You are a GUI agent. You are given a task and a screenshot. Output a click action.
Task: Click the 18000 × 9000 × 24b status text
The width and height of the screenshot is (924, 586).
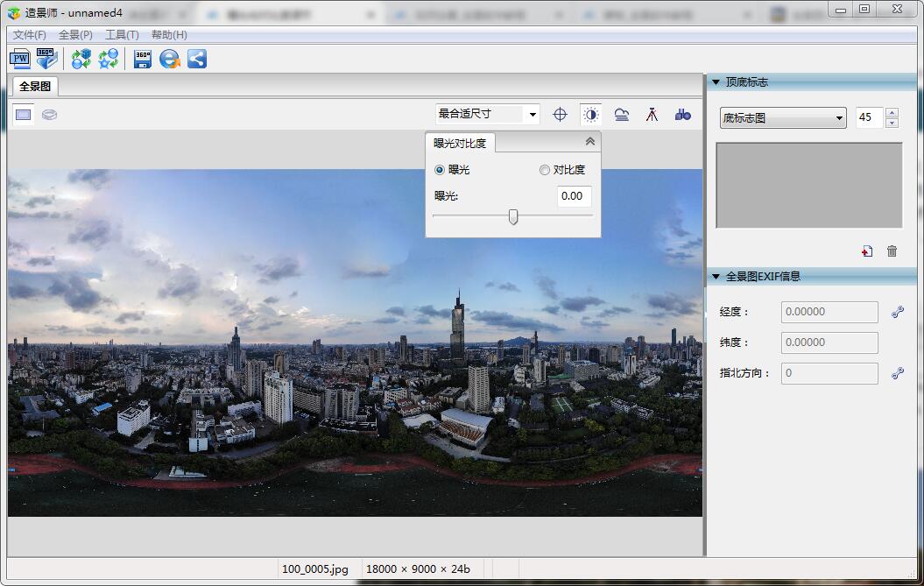coord(418,568)
